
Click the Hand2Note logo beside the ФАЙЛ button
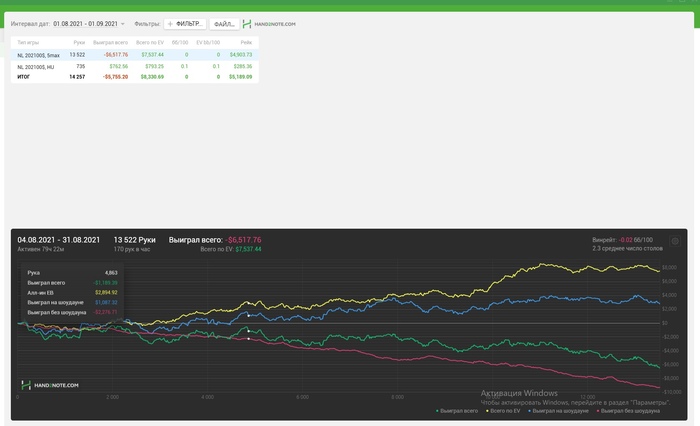pos(269,24)
